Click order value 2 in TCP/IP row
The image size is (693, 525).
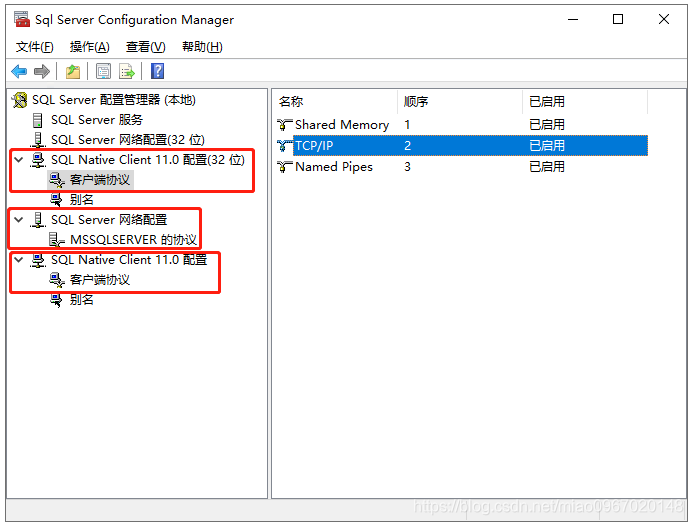coord(407,145)
